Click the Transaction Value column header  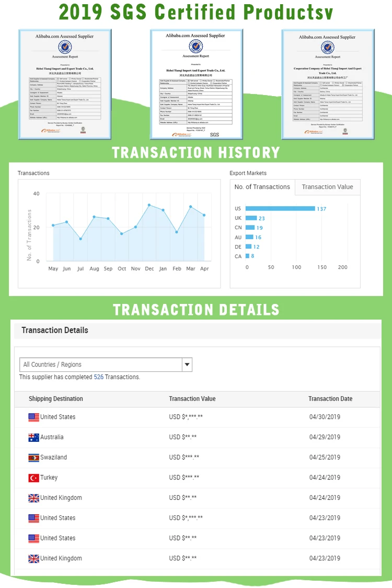pos(192,398)
